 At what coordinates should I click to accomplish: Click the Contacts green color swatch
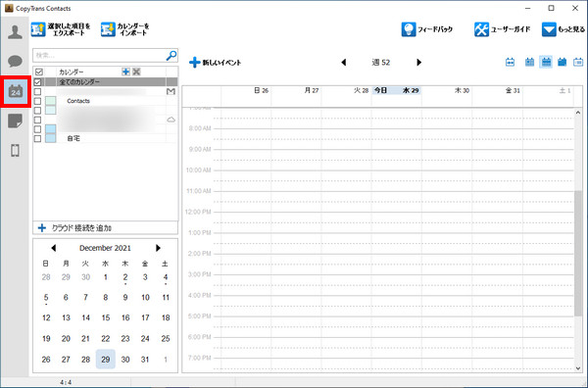tap(51, 101)
